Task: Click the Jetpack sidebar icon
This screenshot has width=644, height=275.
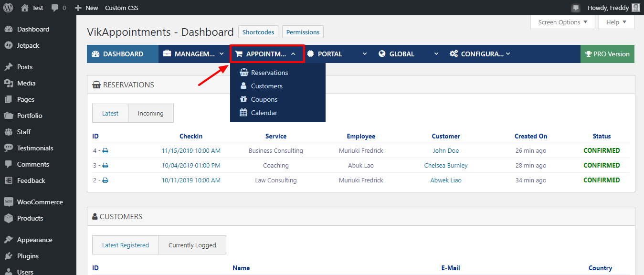Action: coord(9,45)
